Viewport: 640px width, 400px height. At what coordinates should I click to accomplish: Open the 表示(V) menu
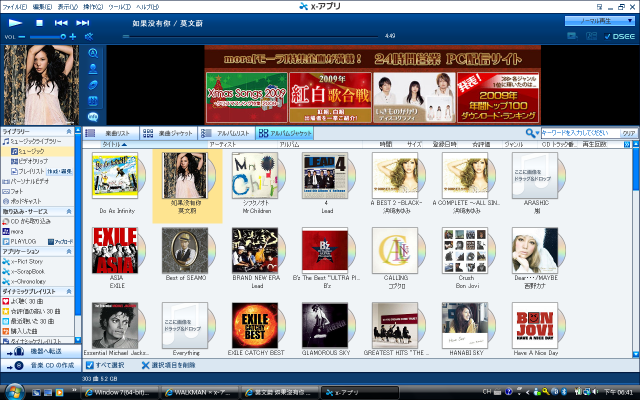point(68,7)
